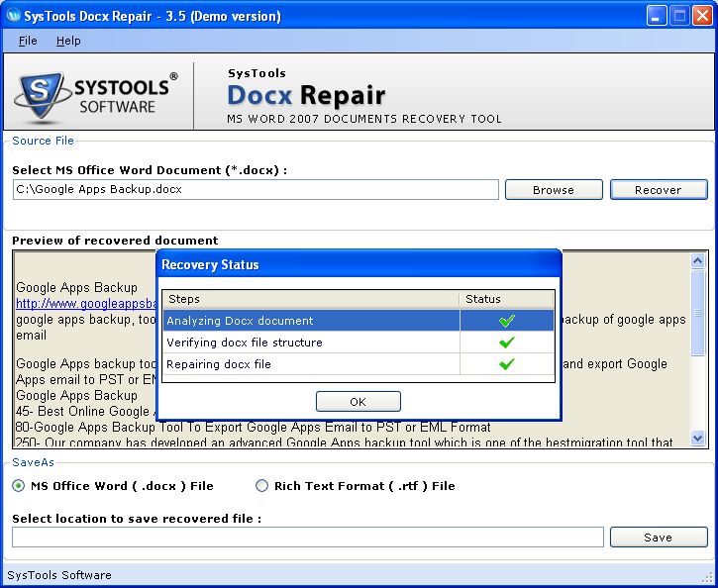This screenshot has width=718, height=588.
Task: Click checkmark icon for Verifying docx file structure
Action: 507,343
